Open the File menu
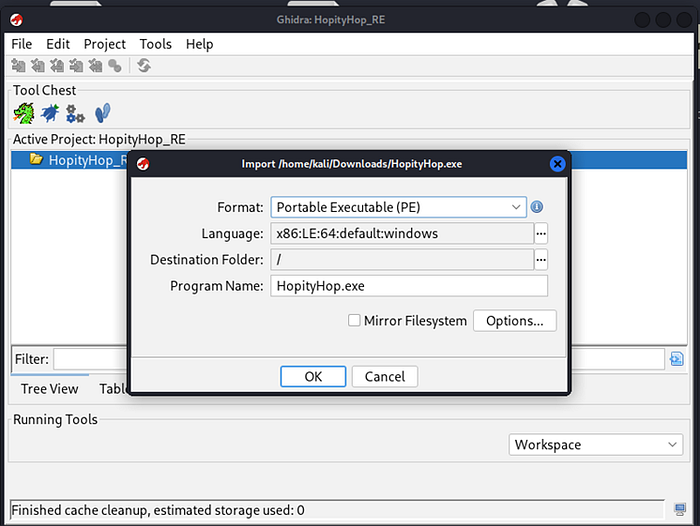Viewport: 700px width, 526px height. pyautogui.click(x=21, y=44)
